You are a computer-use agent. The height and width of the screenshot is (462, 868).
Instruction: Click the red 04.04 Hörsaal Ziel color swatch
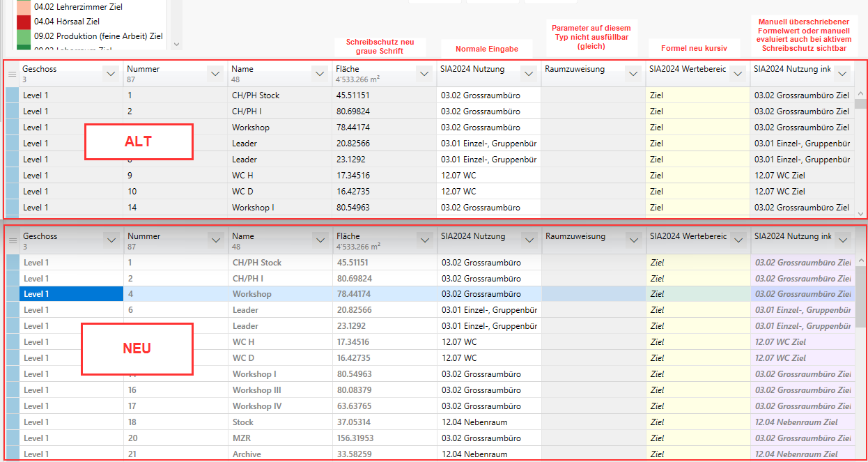click(24, 22)
